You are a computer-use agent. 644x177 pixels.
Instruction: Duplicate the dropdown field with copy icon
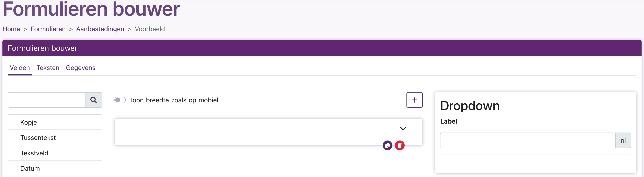(x=387, y=145)
